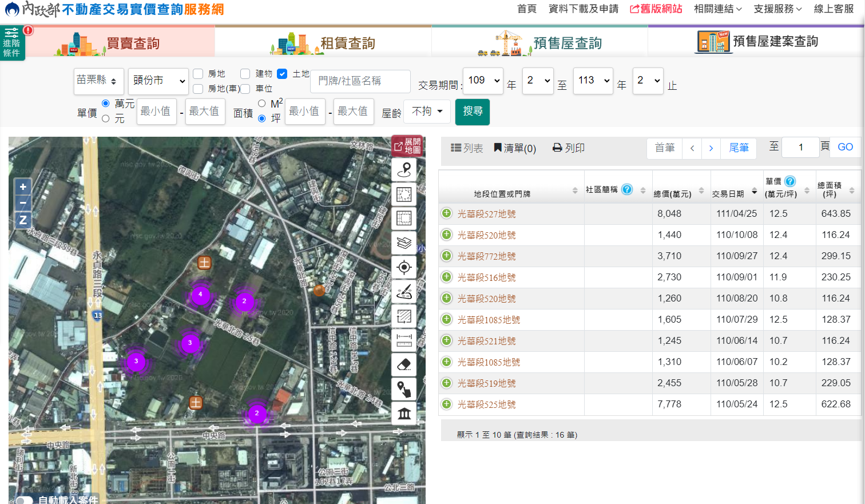This screenshot has height=504, width=865.
Task: Go to the 首筆 first record
Action: pos(664,148)
